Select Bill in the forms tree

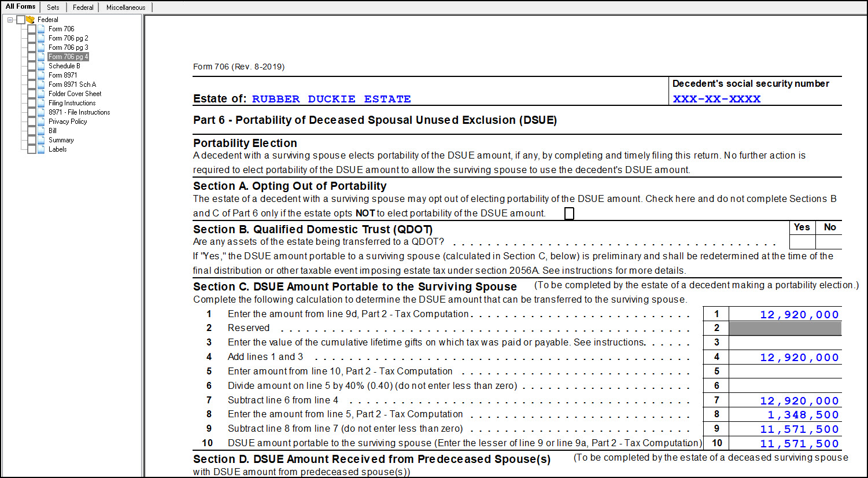53,131
